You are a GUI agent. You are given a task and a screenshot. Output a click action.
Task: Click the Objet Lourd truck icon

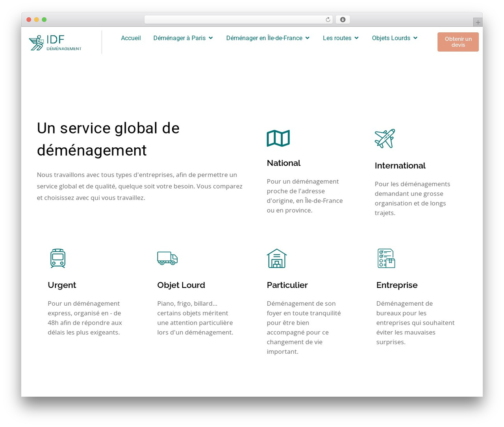167,258
